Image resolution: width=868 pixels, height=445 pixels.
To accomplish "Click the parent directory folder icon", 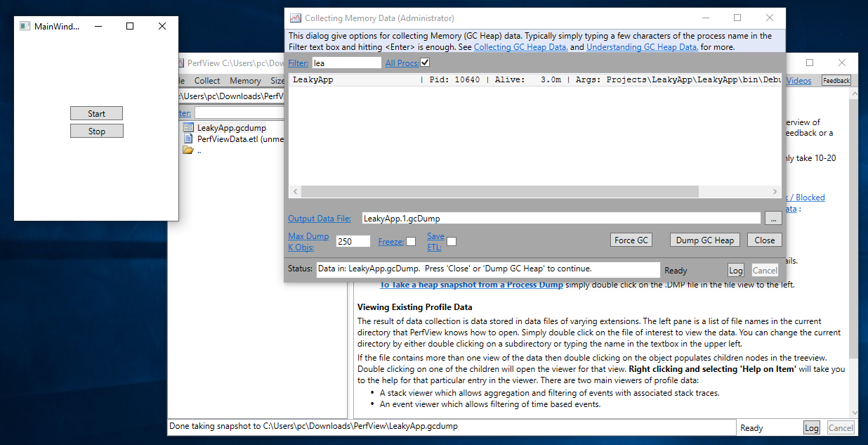I will click(188, 150).
